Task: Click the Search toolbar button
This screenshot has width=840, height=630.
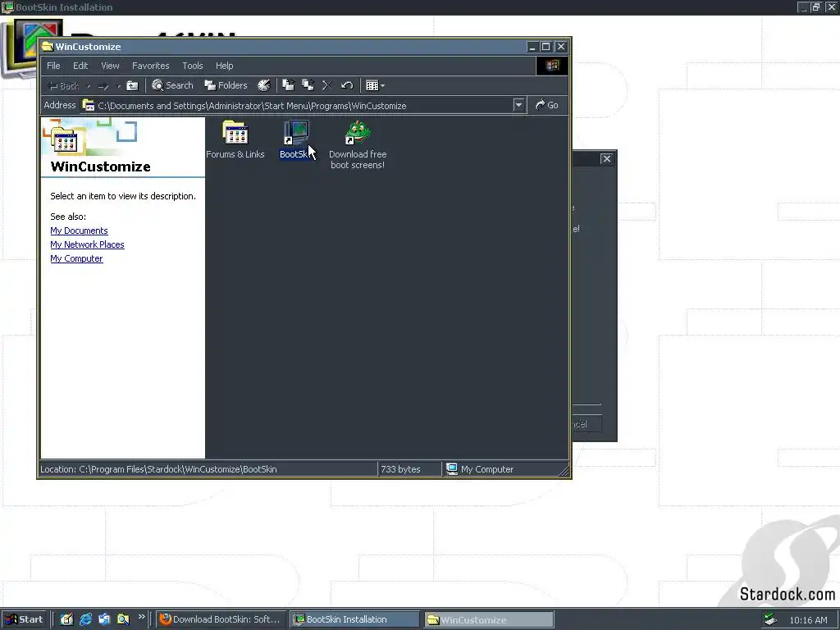Action: (x=172, y=85)
